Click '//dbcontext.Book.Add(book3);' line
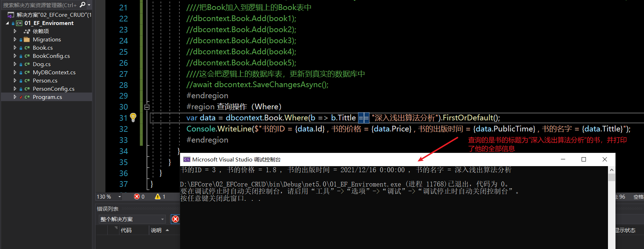Image resolution: width=644 pixels, height=249 pixels. 241,40
